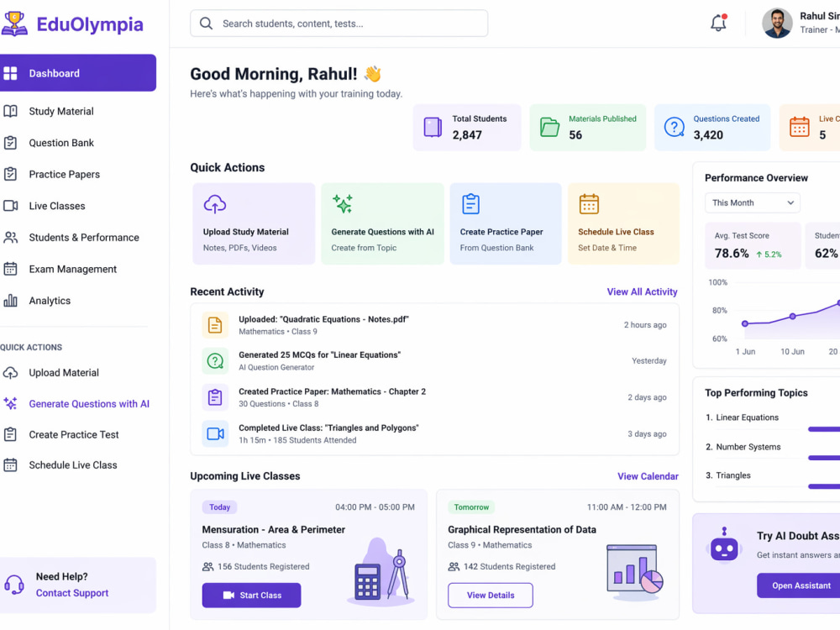Click the sidebar Schedule Live Class calendar icon
Viewport: 840px width, 630px height.
[10, 465]
